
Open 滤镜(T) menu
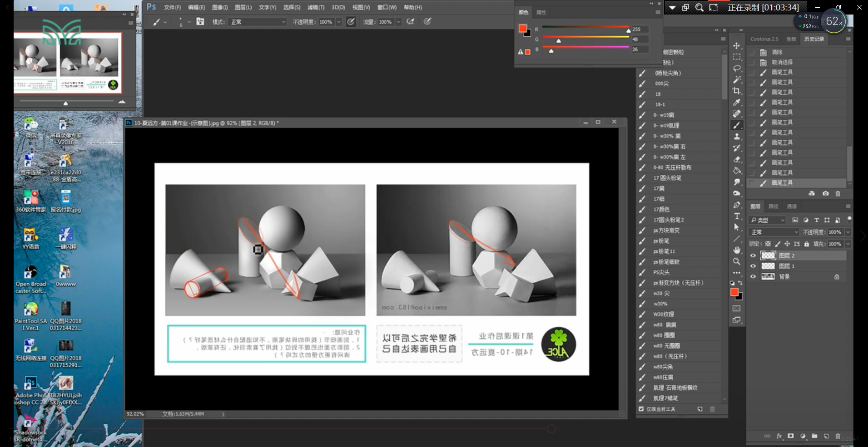pyautogui.click(x=316, y=7)
